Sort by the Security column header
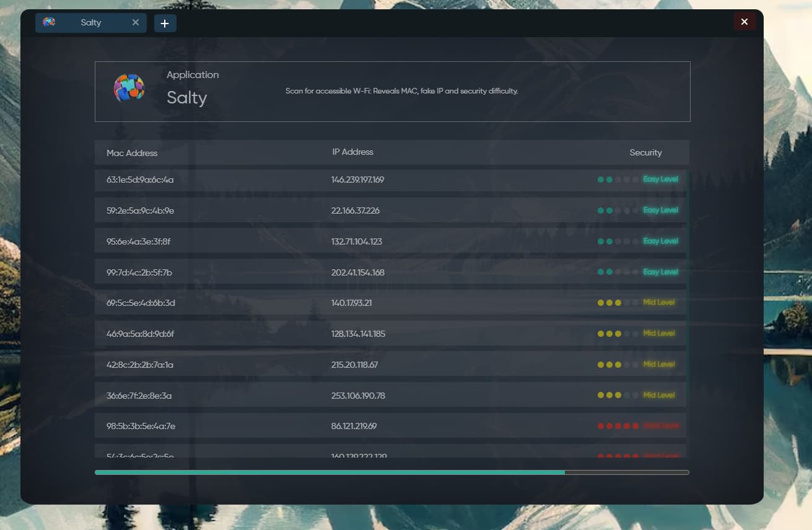The image size is (812, 530). tap(645, 152)
